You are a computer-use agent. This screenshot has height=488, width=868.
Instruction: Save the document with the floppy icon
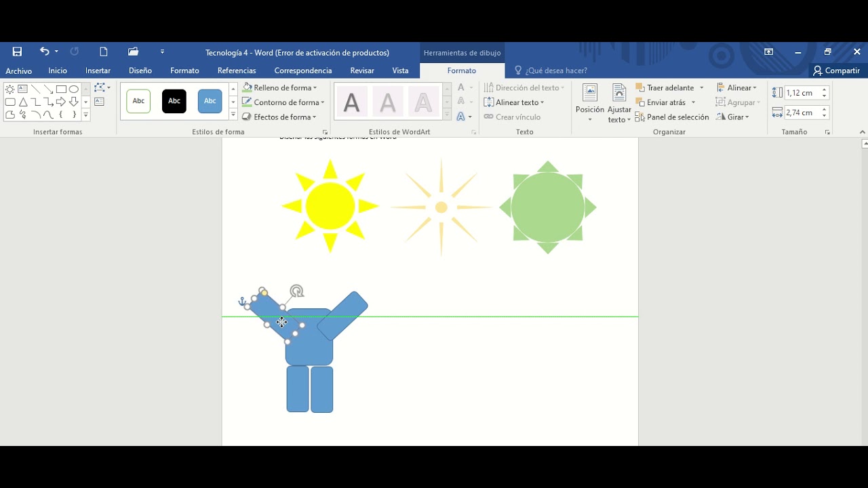tap(17, 52)
